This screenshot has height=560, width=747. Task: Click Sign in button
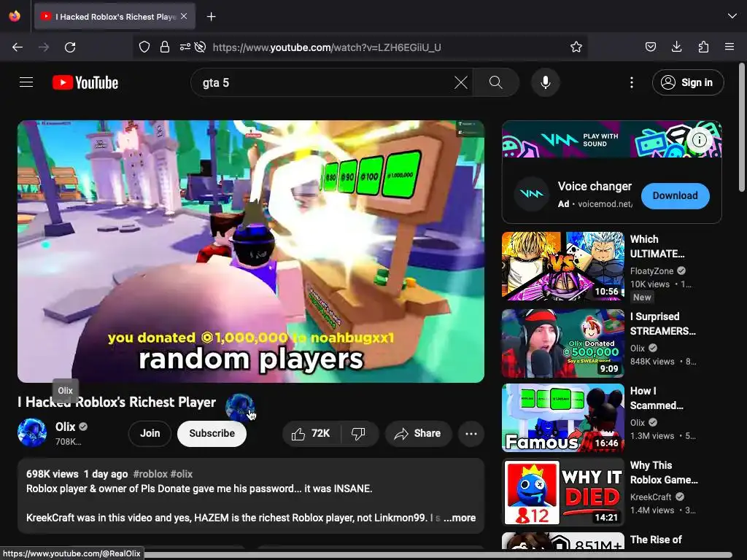[688, 82]
